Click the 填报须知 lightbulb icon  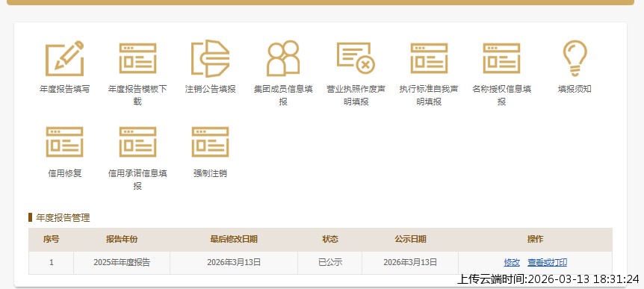tap(575, 58)
